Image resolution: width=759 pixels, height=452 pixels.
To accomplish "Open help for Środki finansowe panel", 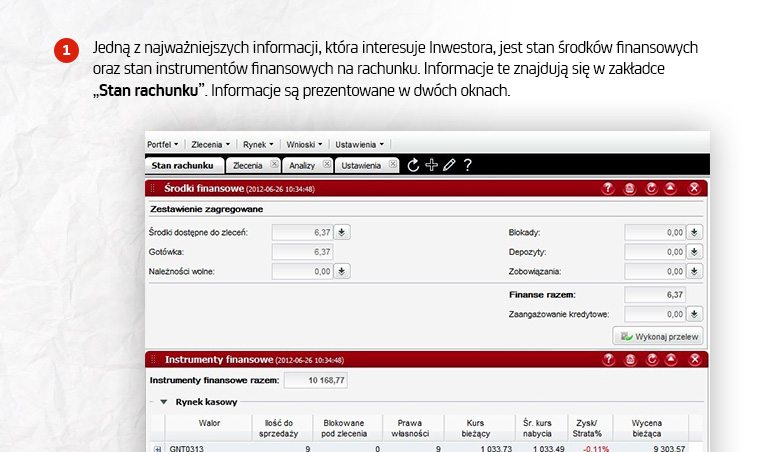I will [608, 188].
